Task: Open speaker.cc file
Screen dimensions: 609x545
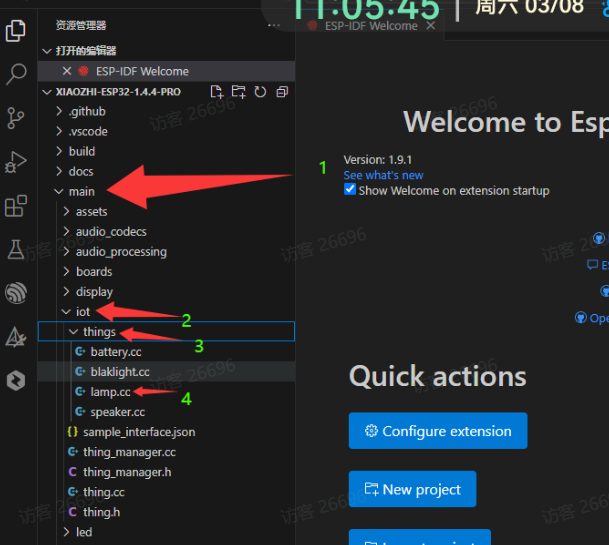Action: tap(166, 412)
